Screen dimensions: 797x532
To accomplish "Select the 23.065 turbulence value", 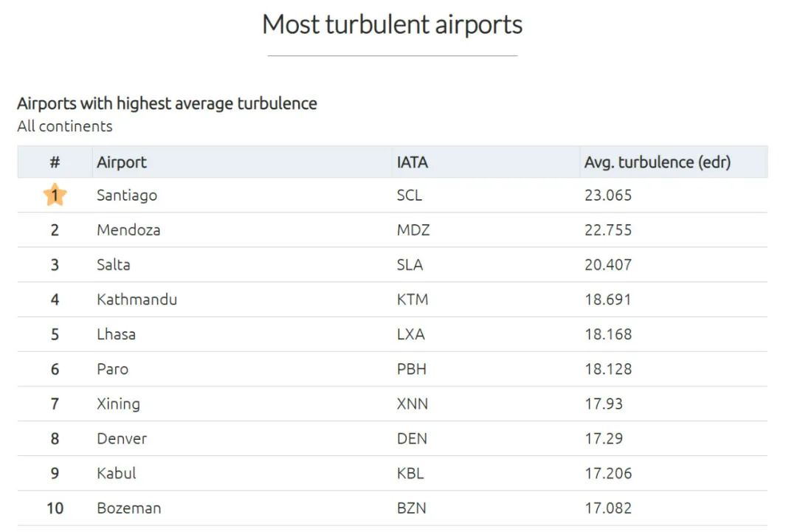I will pyautogui.click(x=608, y=195).
